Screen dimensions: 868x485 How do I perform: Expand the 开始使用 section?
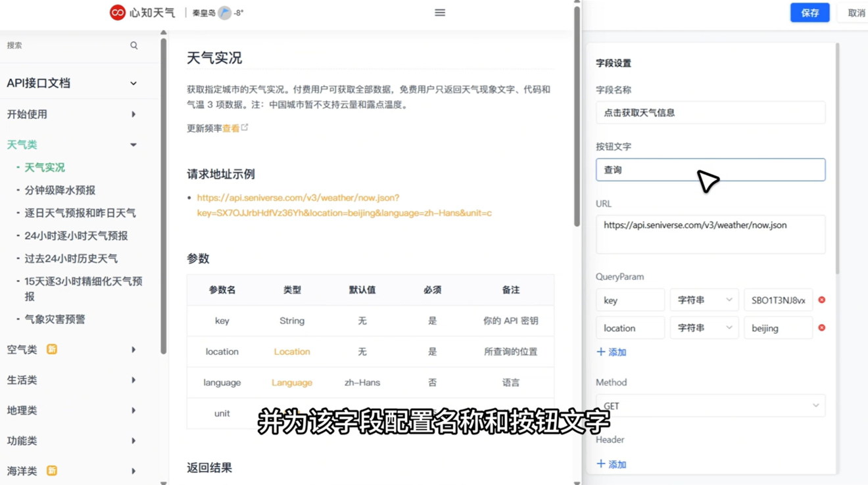point(133,114)
